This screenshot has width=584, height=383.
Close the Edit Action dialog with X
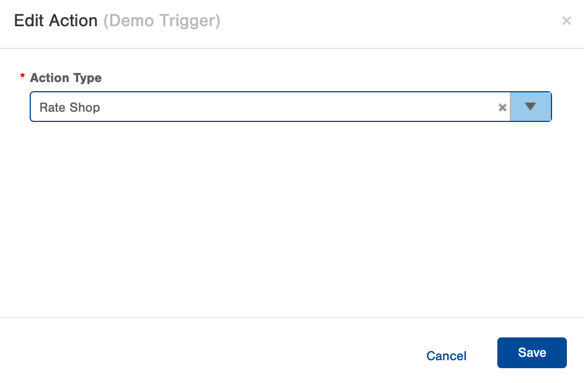click(566, 21)
